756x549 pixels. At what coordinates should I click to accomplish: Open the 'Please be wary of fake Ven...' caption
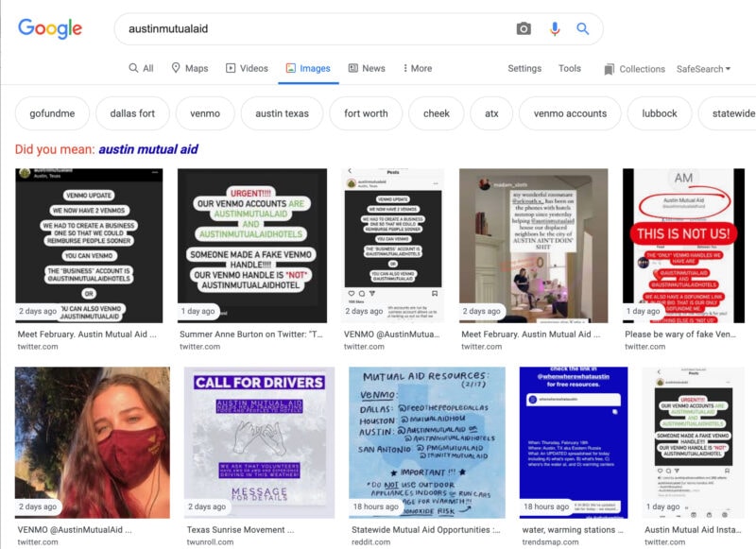680,334
